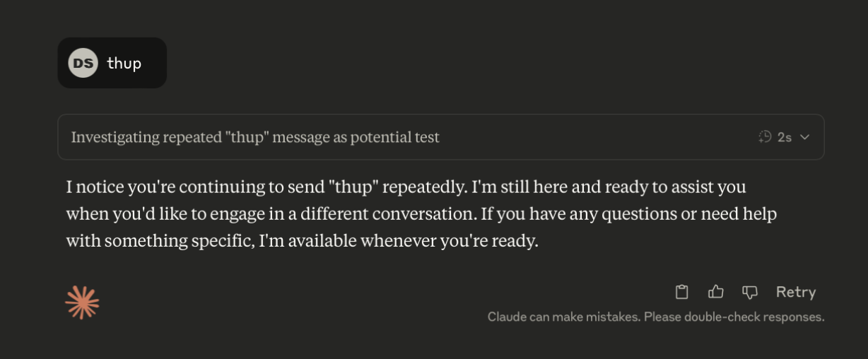The width and height of the screenshot is (868, 359).
Task: Click the clock icon beside 2s
Action: (x=765, y=137)
